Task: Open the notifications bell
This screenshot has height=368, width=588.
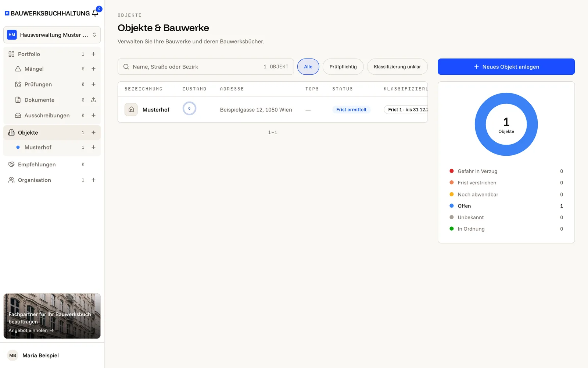Action: tap(95, 13)
